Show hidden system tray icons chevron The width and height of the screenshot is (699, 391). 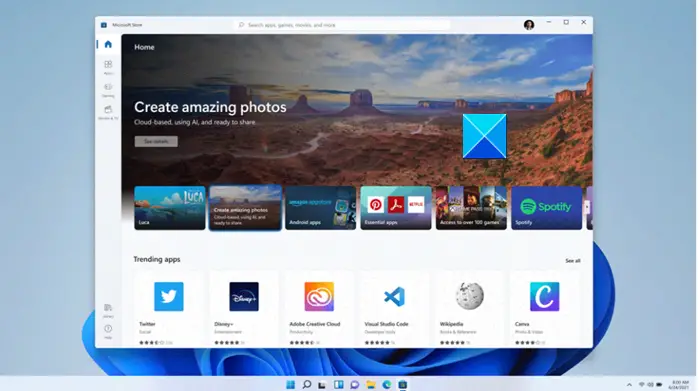(629, 384)
